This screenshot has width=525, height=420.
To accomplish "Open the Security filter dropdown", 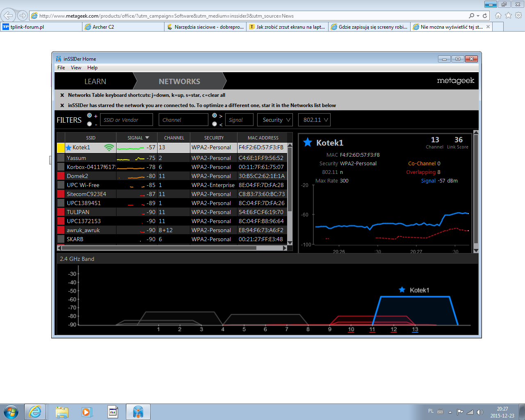I will [x=275, y=120].
